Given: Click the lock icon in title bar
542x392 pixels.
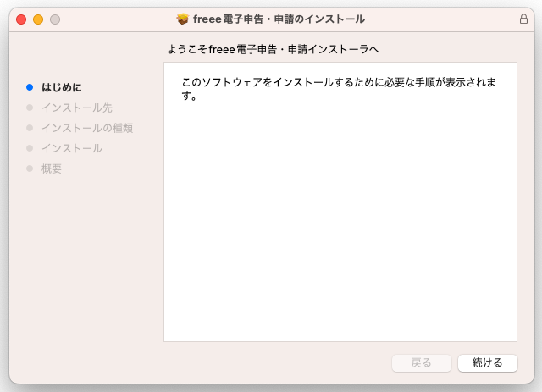Looking at the screenshot, I should (x=523, y=19).
